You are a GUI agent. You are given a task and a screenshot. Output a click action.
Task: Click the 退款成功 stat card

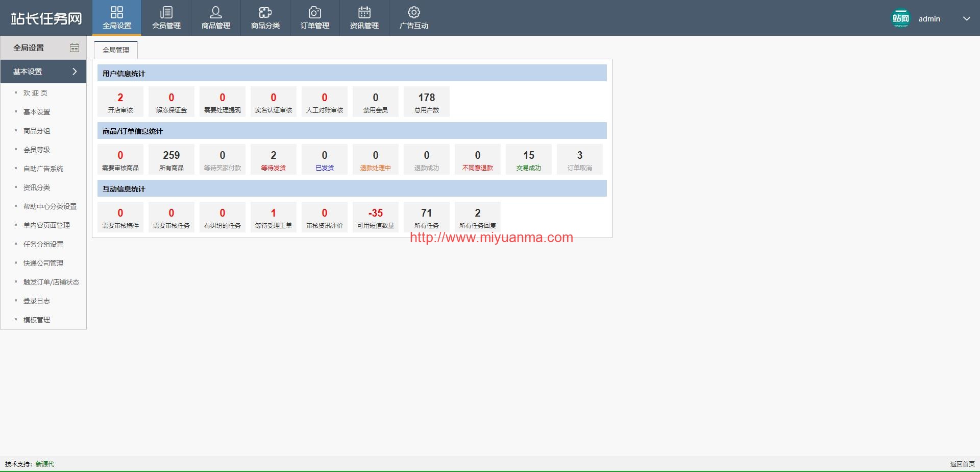pyautogui.click(x=427, y=159)
